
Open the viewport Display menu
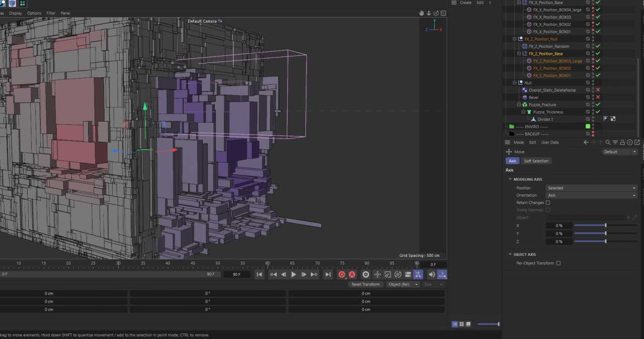[16, 13]
